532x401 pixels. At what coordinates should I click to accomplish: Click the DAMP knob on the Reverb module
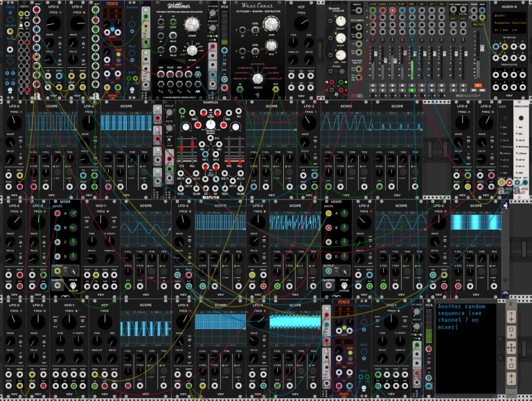point(340,38)
